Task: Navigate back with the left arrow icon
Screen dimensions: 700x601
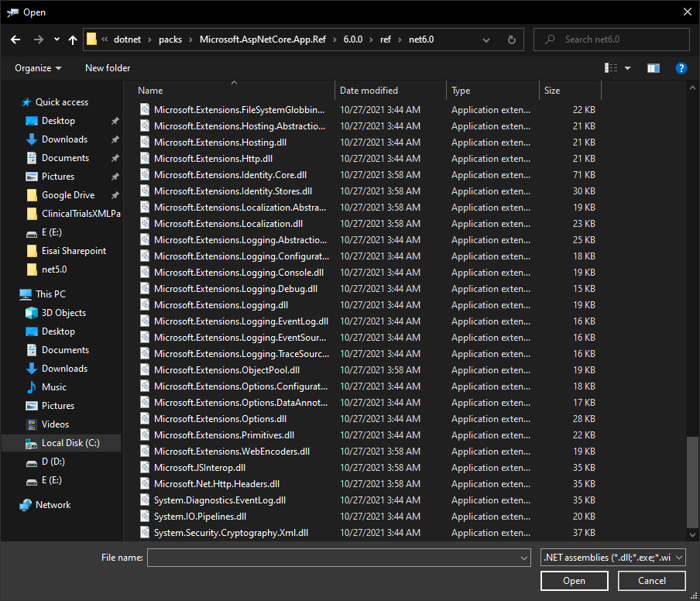Action: [x=16, y=39]
